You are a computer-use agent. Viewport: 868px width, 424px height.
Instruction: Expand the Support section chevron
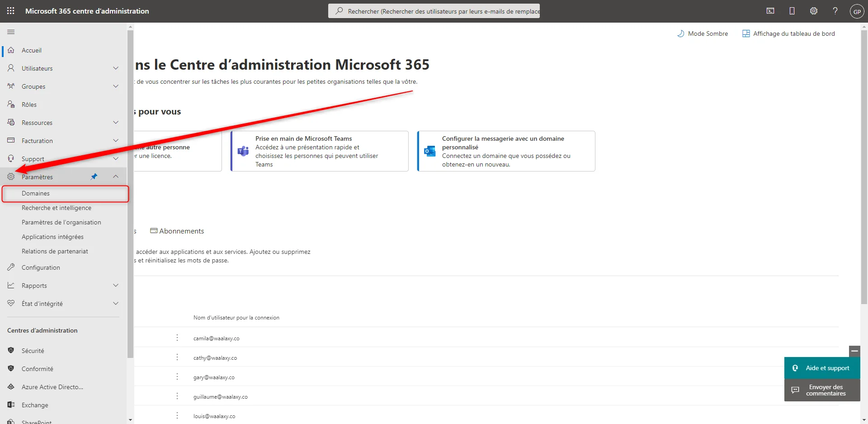pos(116,159)
